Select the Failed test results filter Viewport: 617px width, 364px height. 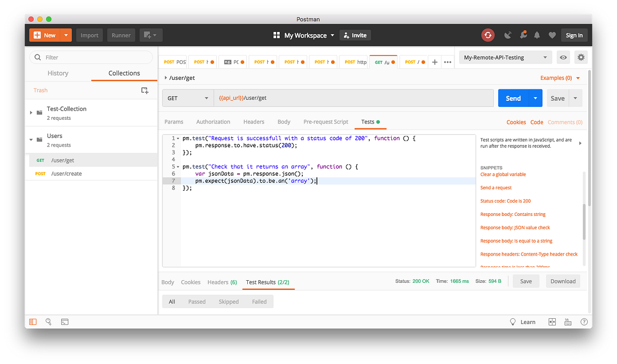tap(259, 301)
